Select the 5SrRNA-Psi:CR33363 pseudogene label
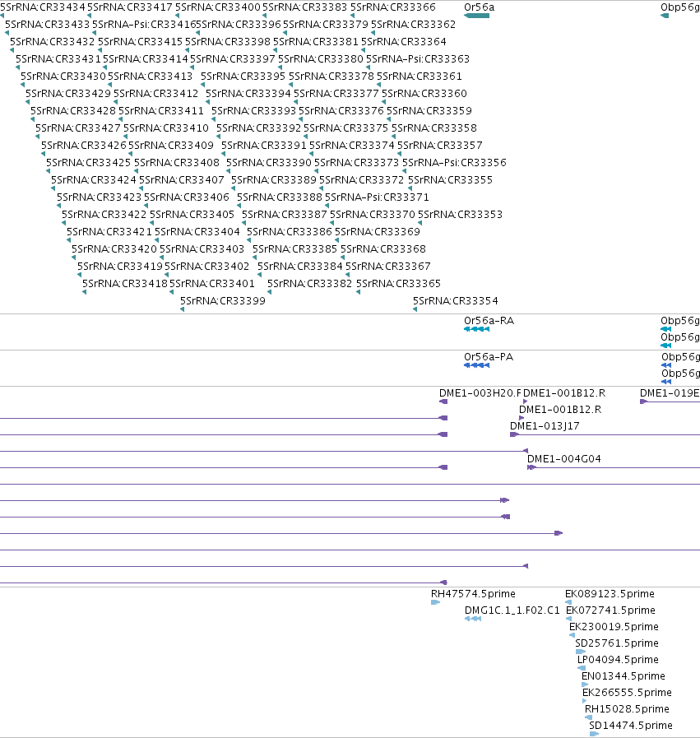 tap(418, 59)
